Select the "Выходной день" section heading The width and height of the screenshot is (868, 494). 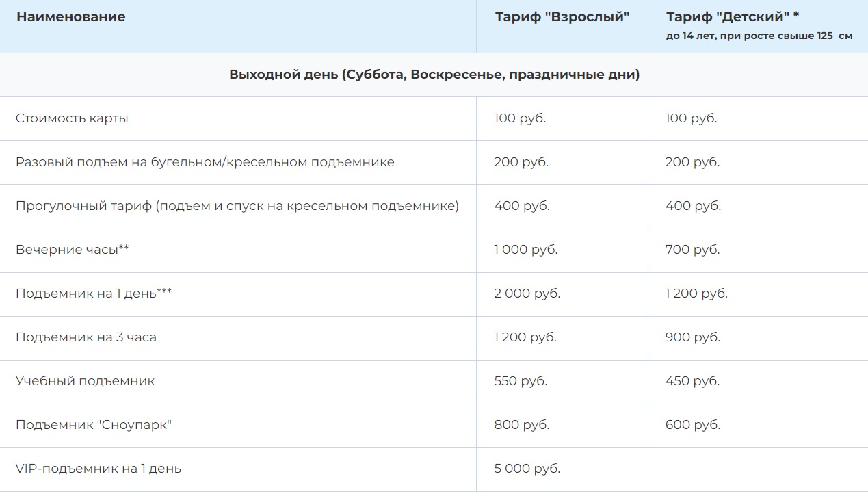tap(434, 75)
